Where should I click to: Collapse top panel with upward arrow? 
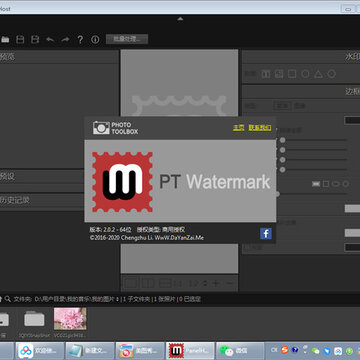click(x=180, y=19)
